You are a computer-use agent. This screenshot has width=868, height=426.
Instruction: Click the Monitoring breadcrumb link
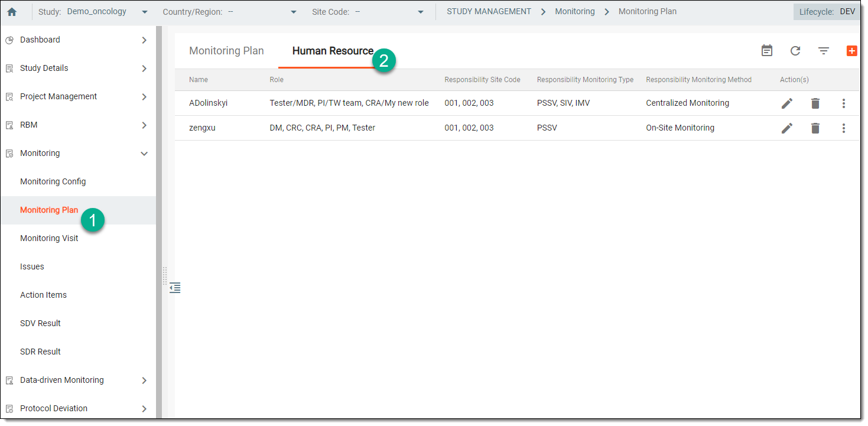click(575, 12)
